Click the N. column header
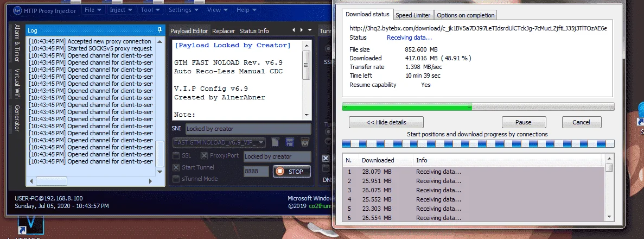644x239 pixels. [x=350, y=160]
